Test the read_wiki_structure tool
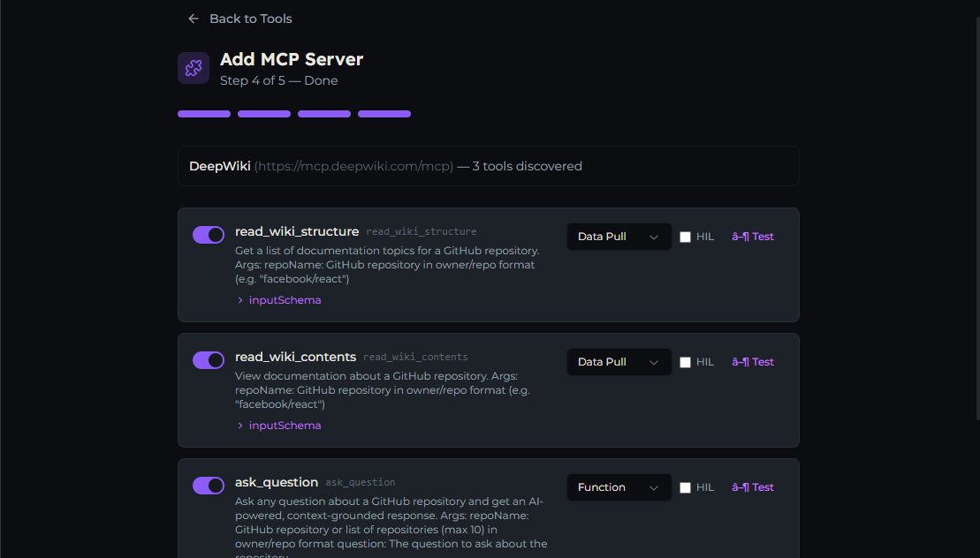 pyautogui.click(x=753, y=237)
